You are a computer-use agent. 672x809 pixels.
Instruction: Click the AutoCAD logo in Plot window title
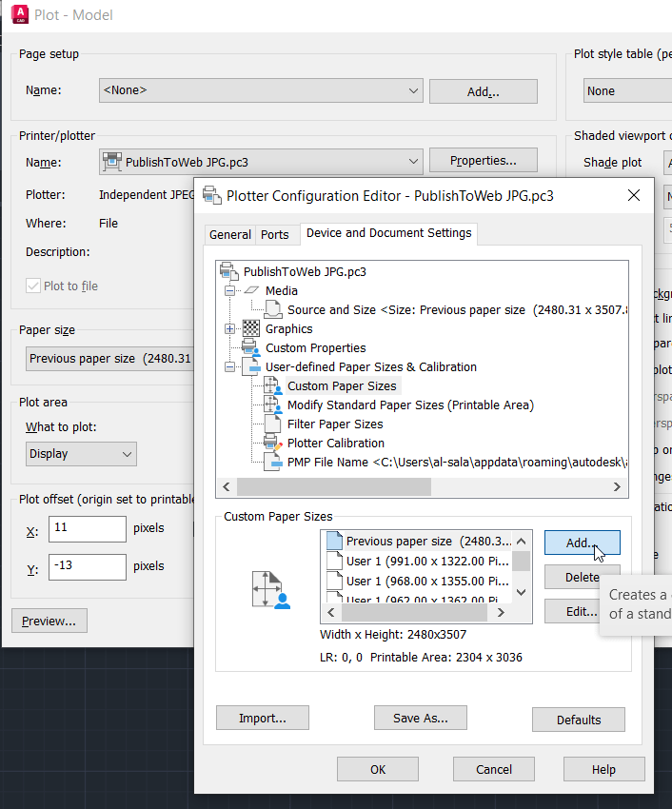(20, 14)
